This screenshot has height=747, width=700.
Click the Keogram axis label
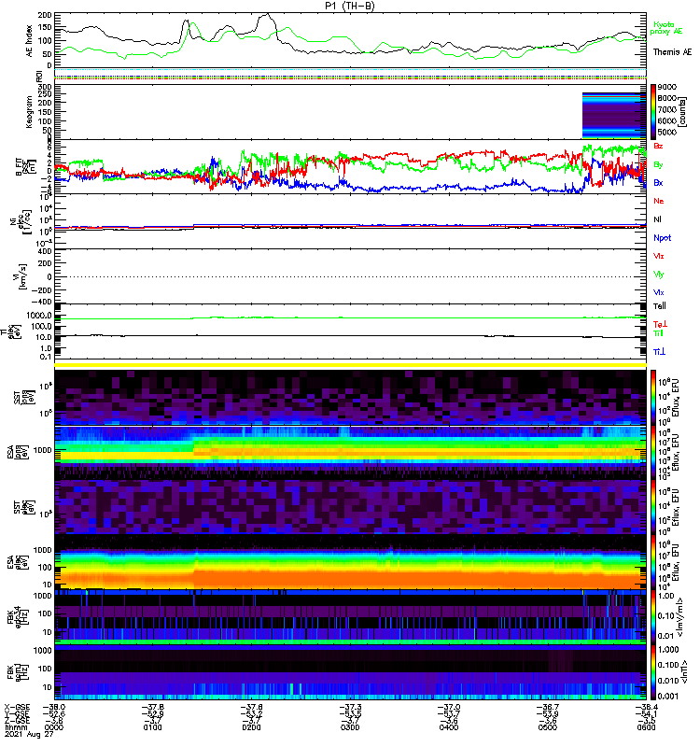(x=29, y=111)
